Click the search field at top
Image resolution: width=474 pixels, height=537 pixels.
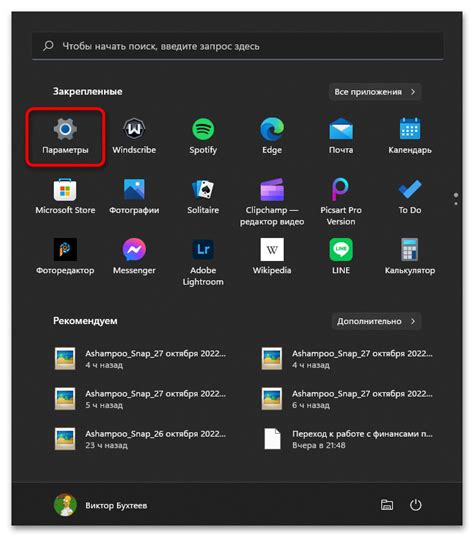[x=237, y=46]
